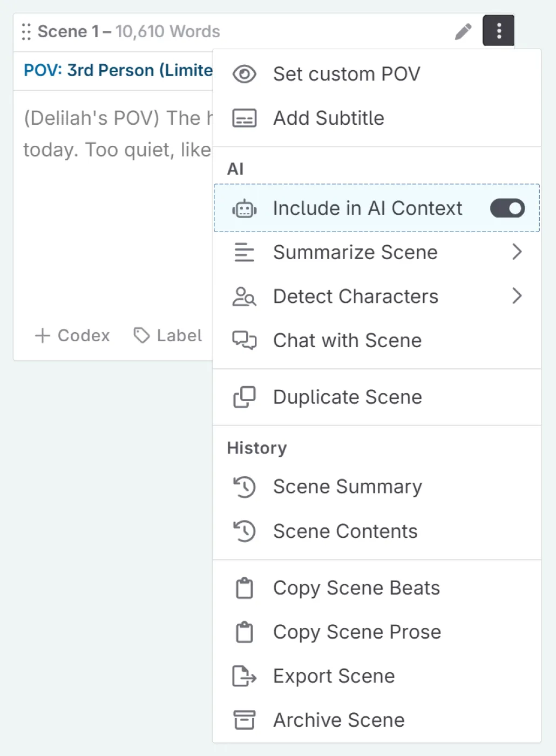Screen dimensions: 556x756
Task: Click the robot icon beside AI Context
Action: (244, 208)
